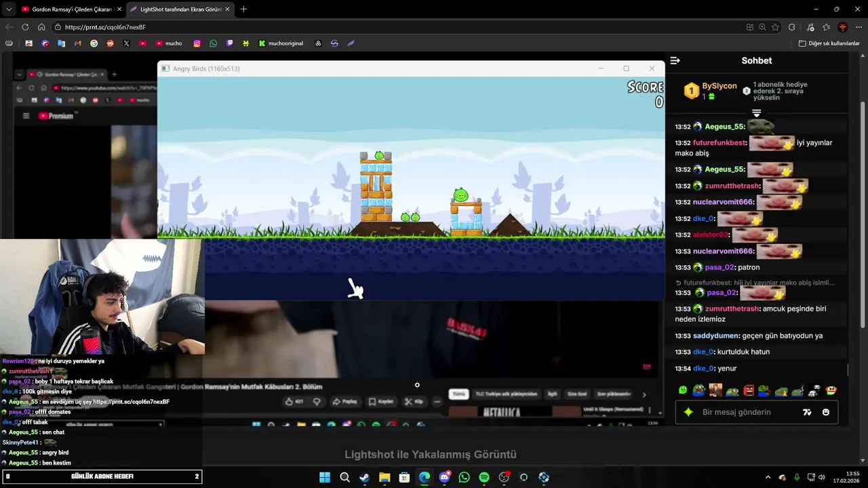The image size is (868, 488).
Task: Open the YouTube hamburger menu in screenshot
Action: click(x=26, y=116)
